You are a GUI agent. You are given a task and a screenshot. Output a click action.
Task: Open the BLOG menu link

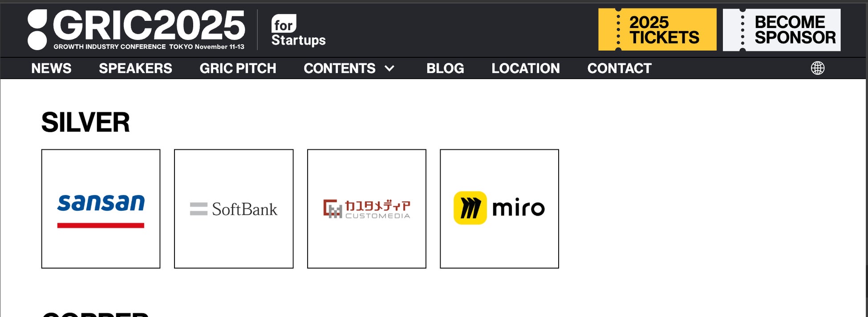coord(445,68)
